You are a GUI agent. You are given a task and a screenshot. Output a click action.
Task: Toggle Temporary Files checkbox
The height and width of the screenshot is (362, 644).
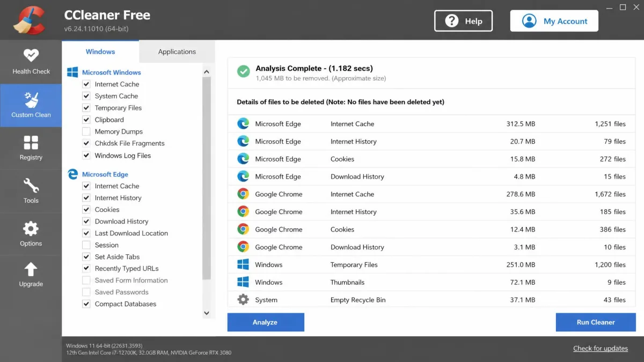(x=86, y=108)
